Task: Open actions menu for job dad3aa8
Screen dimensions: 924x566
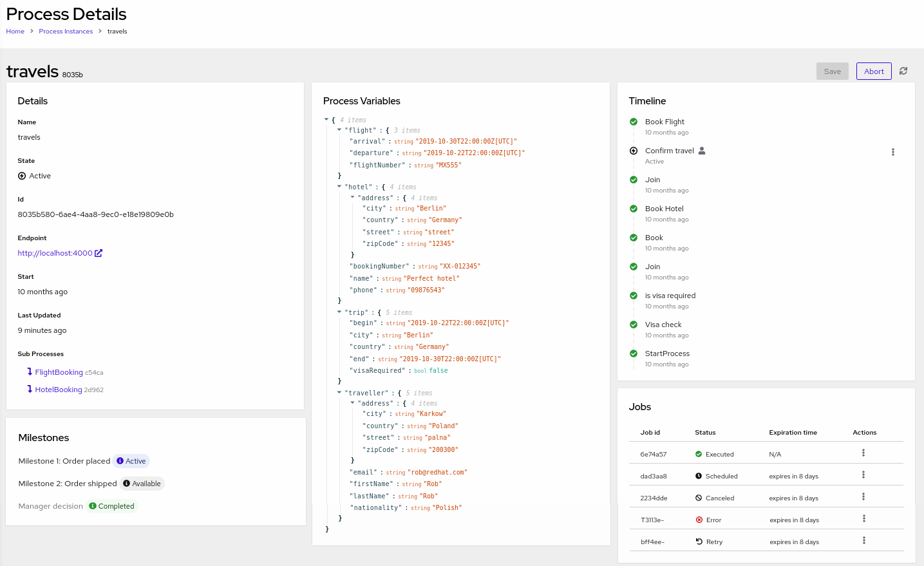Action: click(x=863, y=475)
